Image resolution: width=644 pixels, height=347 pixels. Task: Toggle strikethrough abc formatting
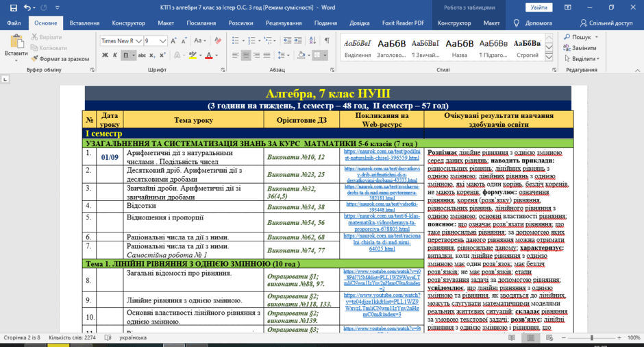point(142,55)
